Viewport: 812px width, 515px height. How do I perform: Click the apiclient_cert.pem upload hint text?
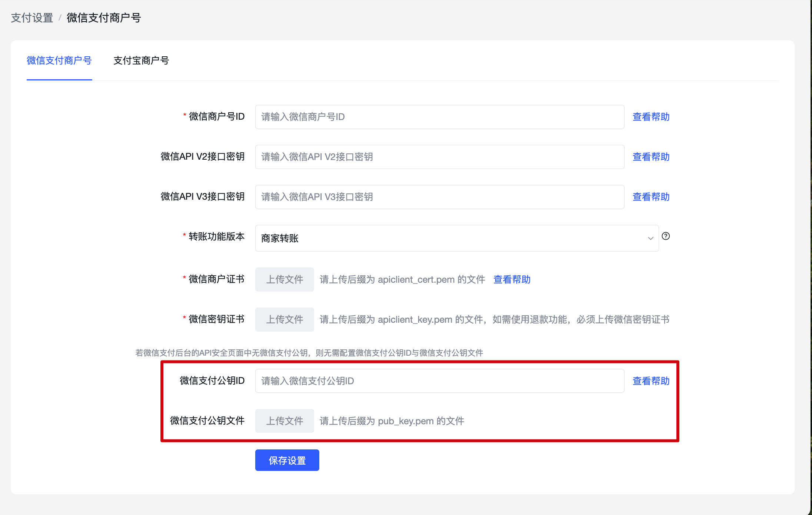402,280
